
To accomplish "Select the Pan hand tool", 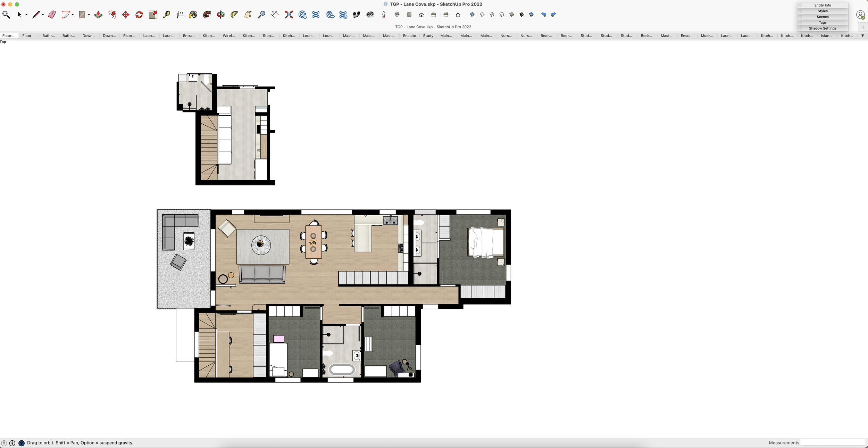I will click(248, 15).
